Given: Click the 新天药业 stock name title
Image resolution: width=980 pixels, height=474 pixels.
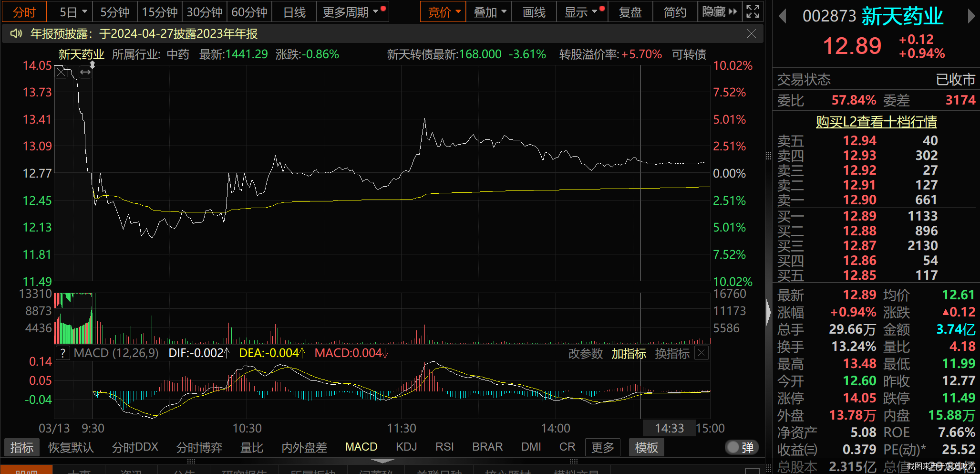Looking at the screenshot, I should [902, 17].
